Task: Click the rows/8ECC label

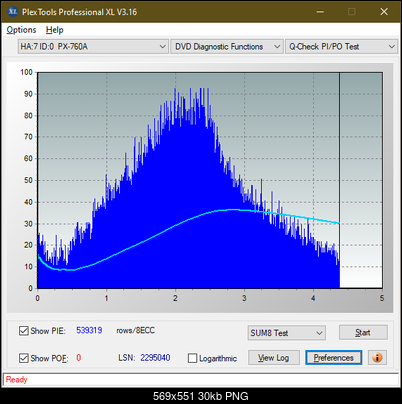Action: 135,330
